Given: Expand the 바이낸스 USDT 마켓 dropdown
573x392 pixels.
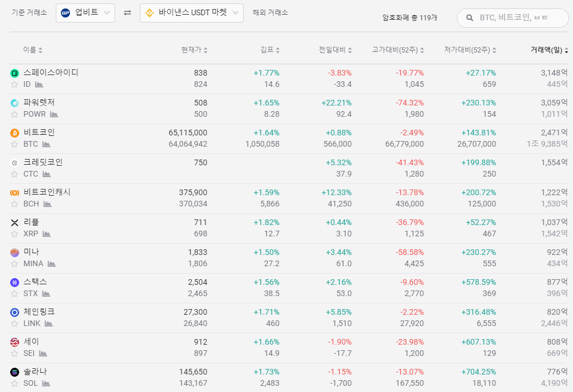Looking at the screenshot, I should pyautogui.click(x=192, y=13).
